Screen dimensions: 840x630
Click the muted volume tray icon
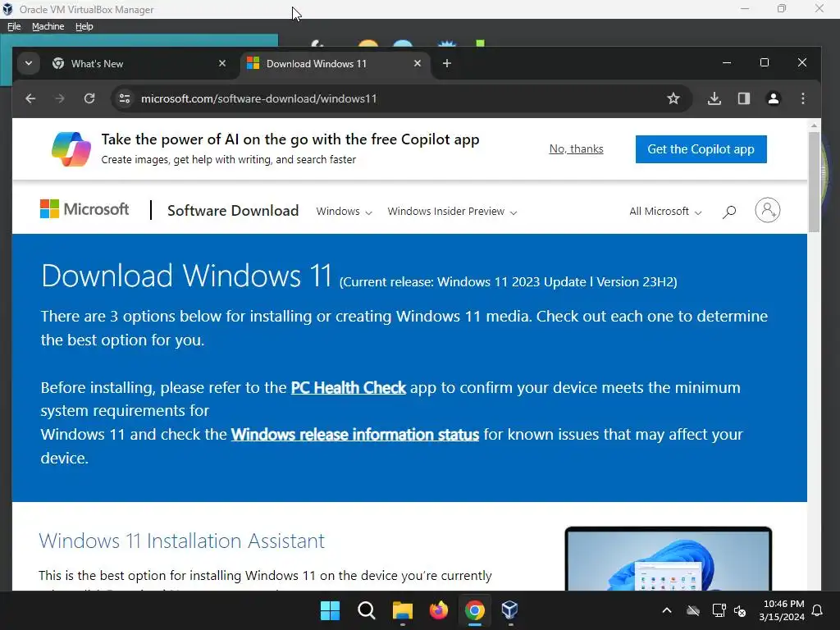(741, 610)
